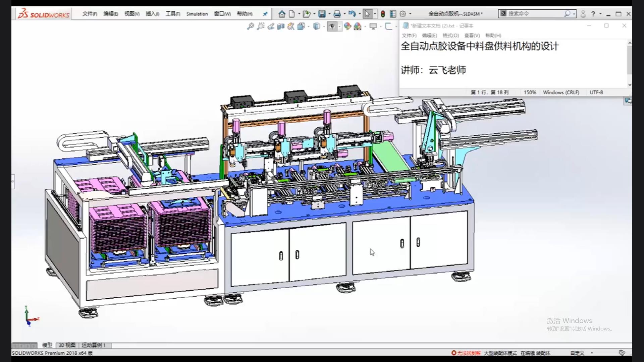The image size is (644, 362).
Task: Click the Notepad vertical scrollbar
Action: (x=630, y=60)
